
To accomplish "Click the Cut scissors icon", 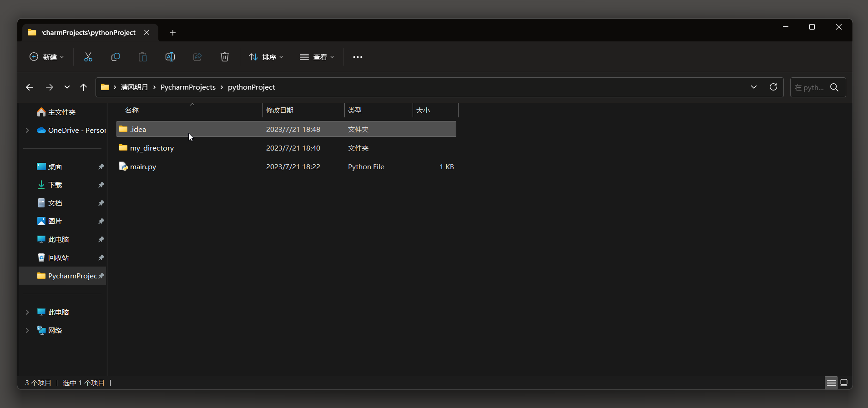I will point(88,57).
